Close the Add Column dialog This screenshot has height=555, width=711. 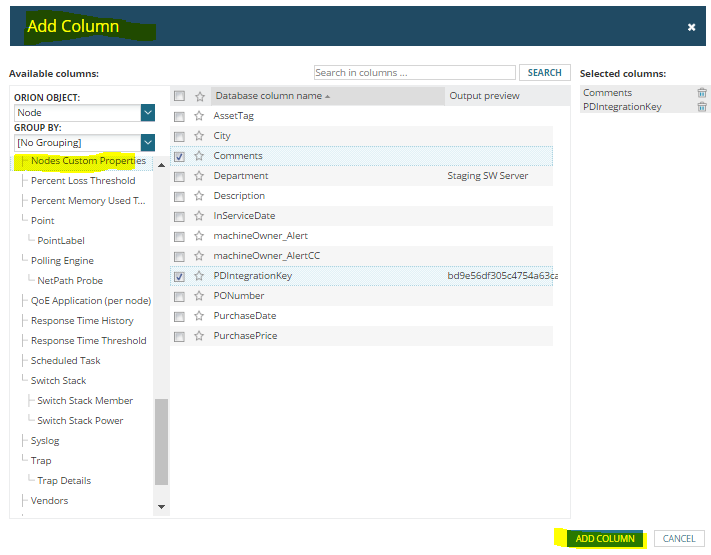(x=691, y=27)
